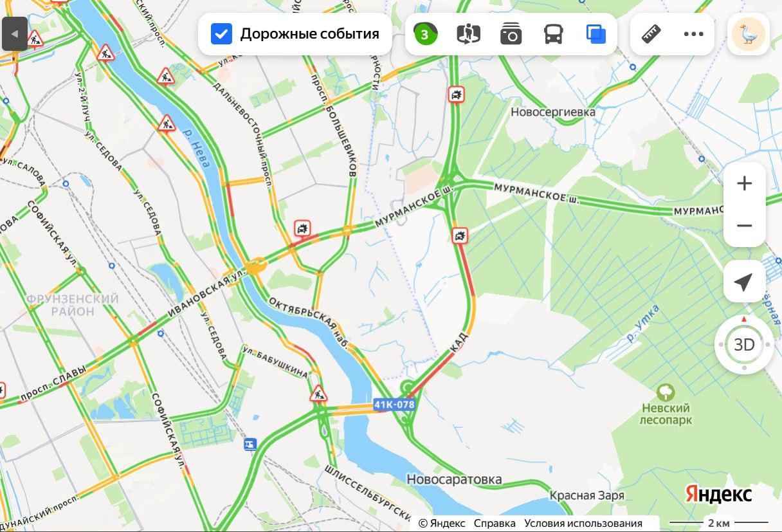The height and width of the screenshot is (532, 782).
Task: Select the roadworks marker near ул. Бабушкина
Action: click(x=318, y=393)
